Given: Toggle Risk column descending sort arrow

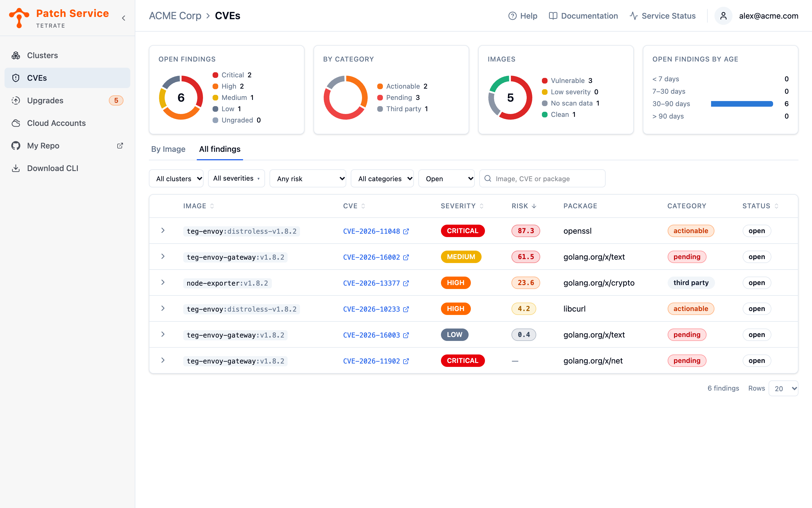Looking at the screenshot, I should 534,206.
